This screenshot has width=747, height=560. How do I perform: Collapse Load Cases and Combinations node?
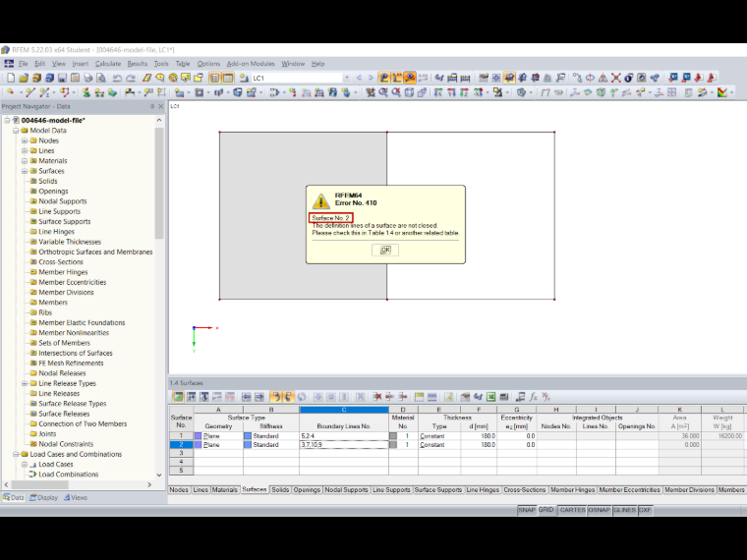click(x=16, y=454)
